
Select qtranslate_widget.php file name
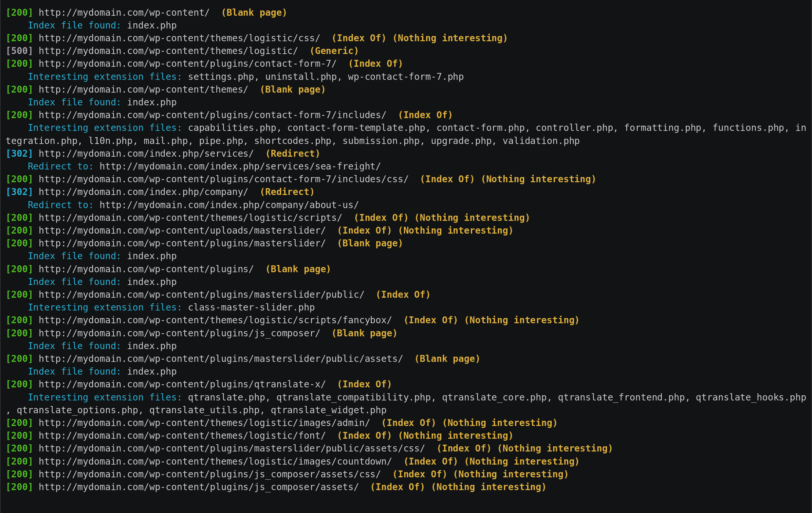tap(328, 411)
